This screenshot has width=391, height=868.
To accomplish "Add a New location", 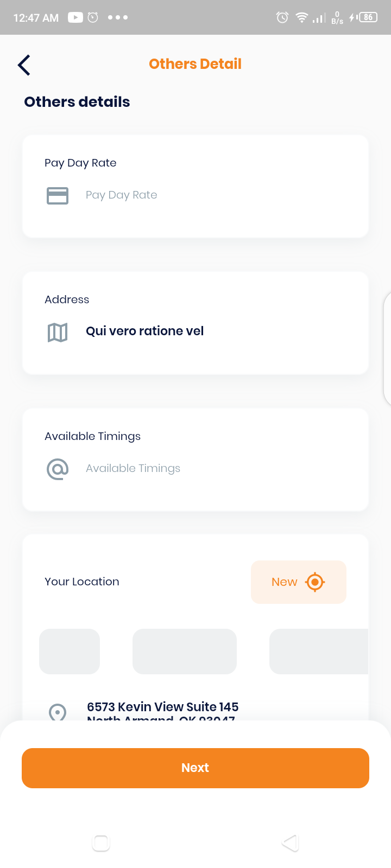I will tap(299, 582).
